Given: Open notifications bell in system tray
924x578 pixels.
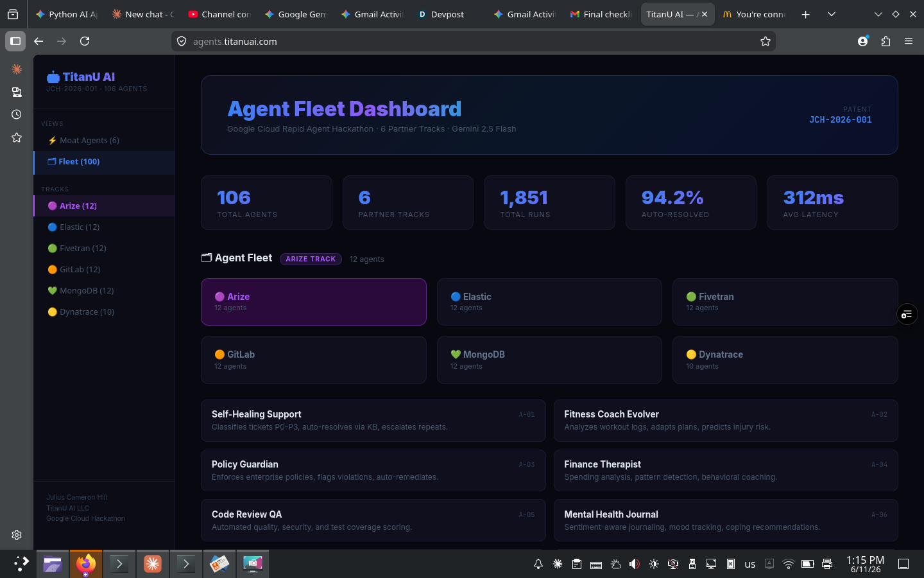Looking at the screenshot, I should pos(538,564).
